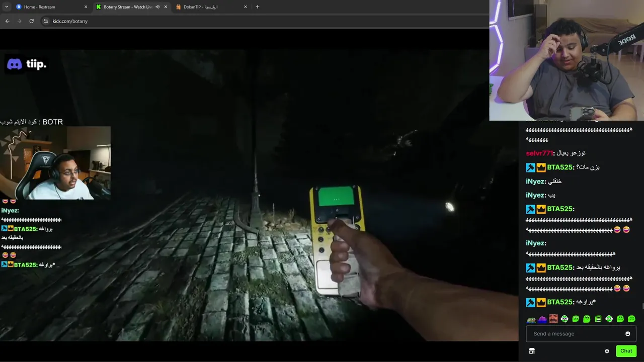The height and width of the screenshot is (362, 644).
Task: Close the DokanTIP tab
Action: point(246,7)
